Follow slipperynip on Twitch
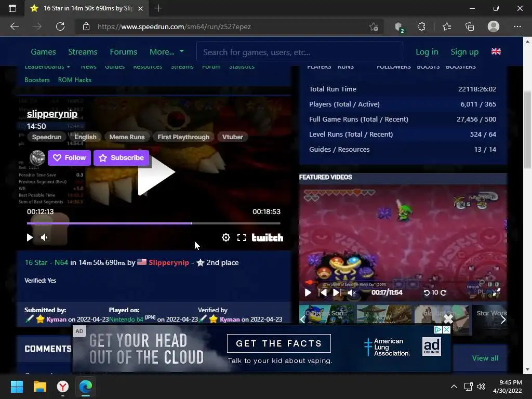Image resolution: width=532 pixels, height=399 pixels. click(x=69, y=158)
